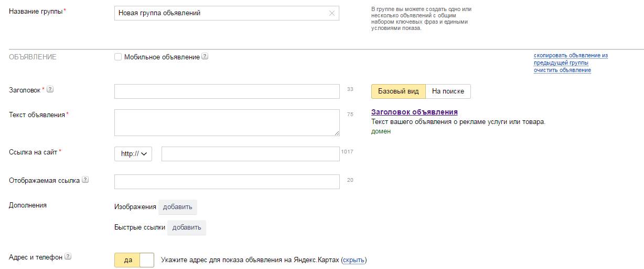Open the Заголовок объявления preview link
Viewport: 644px width, 269px height.
(414, 112)
